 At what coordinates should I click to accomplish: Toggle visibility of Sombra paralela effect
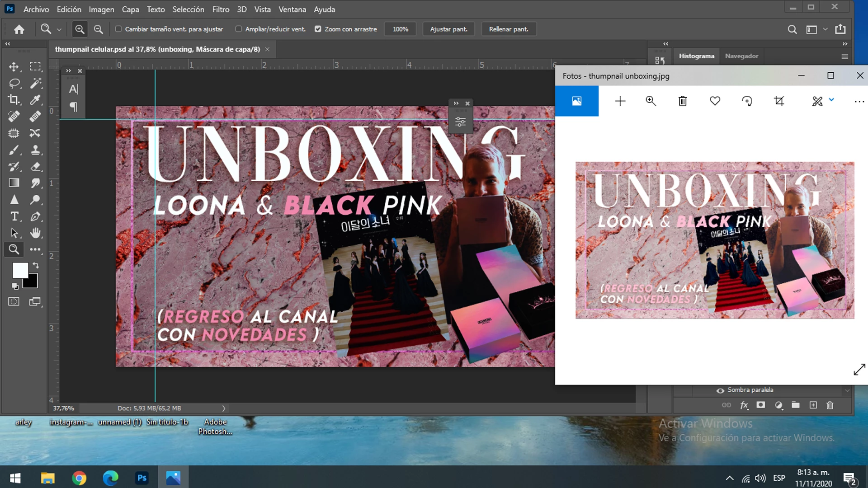pos(720,390)
